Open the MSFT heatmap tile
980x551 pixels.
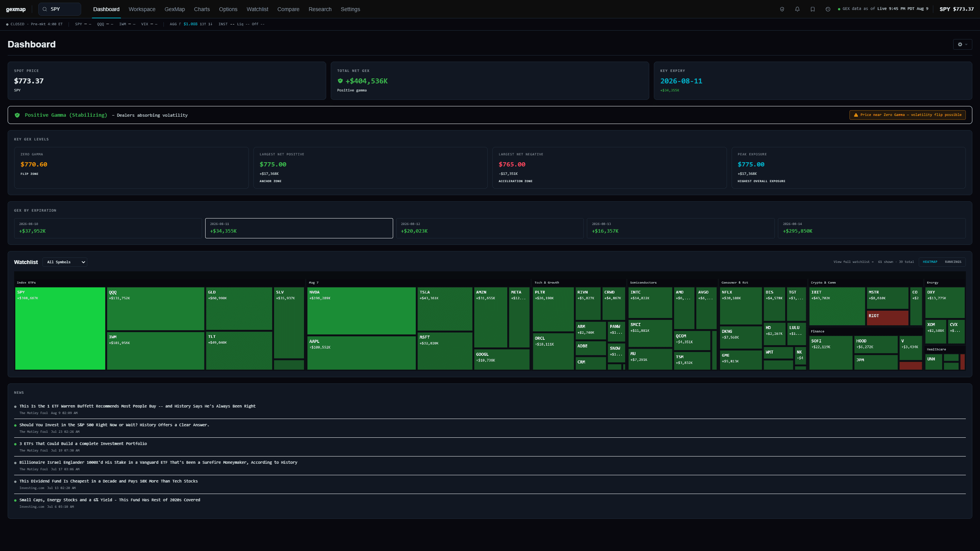point(445,351)
